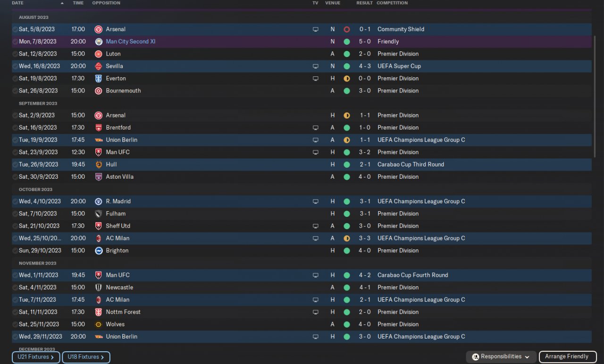Click the Newcastle club crest
The height and width of the screenshot is (364, 604).
click(x=98, y=287)
